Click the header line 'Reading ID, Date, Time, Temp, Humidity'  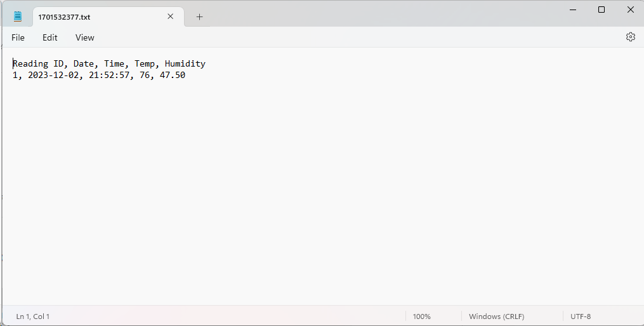tap(109, 63)
